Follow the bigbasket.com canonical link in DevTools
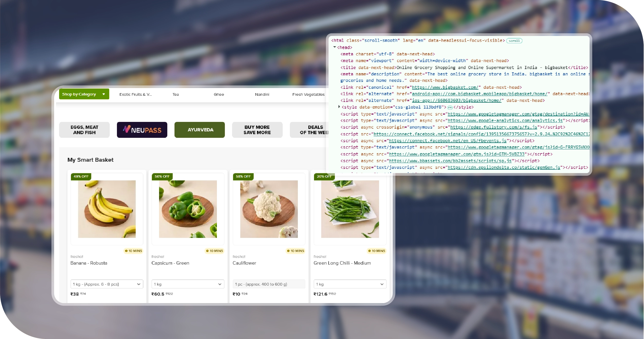This screenshot has width=644, height=339. point(445,87)
